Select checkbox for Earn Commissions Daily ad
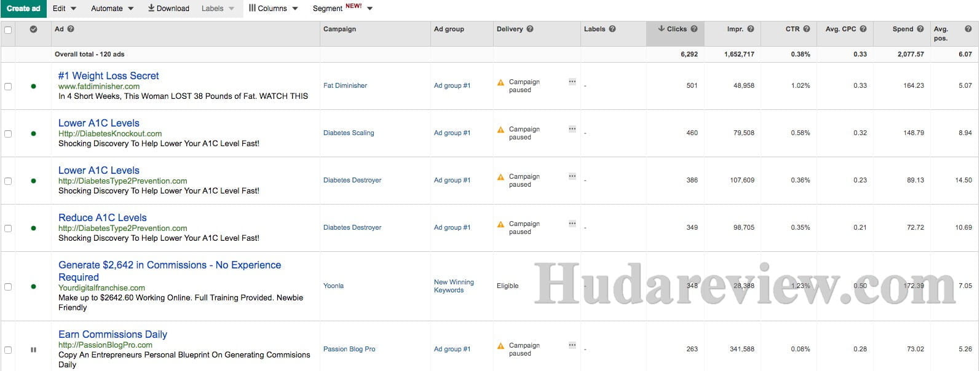Viewport: 980px width, 371px height. (x=8, y=350)
